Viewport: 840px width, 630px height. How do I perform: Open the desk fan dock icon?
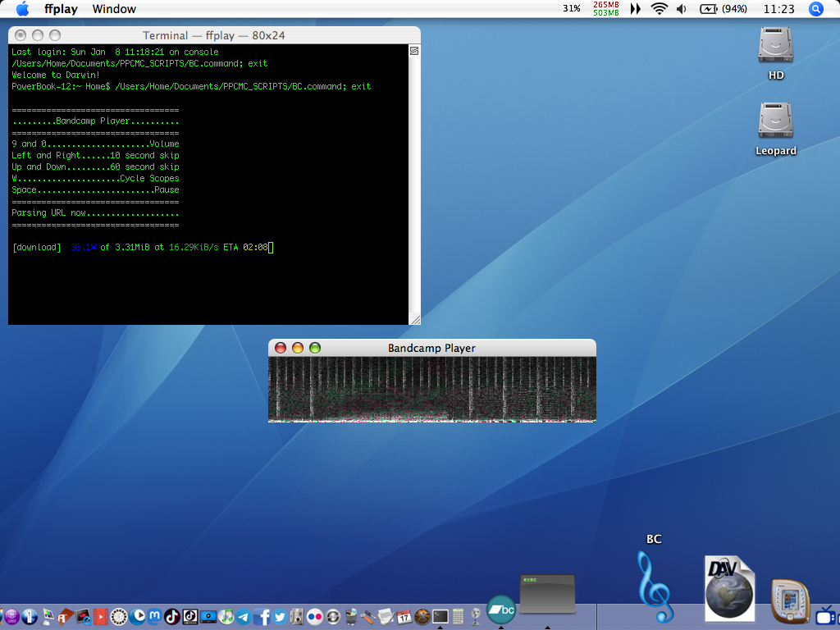(476, 617)
